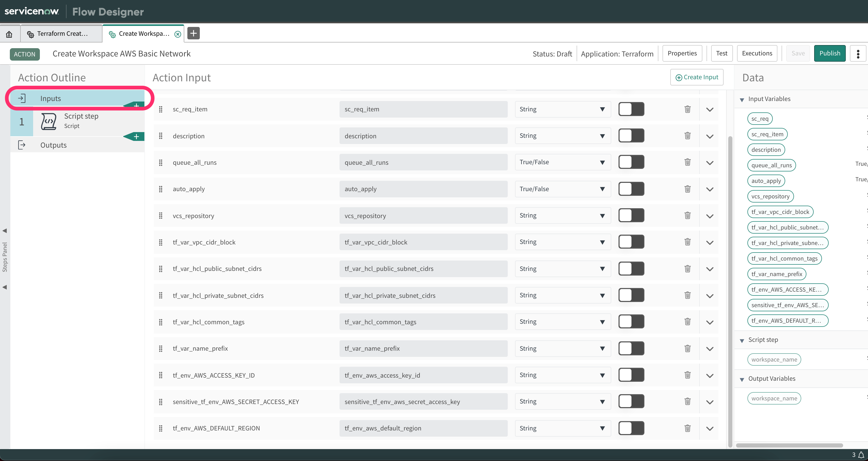Select Outputs in the Action Outline

pyautogui.click(x=53, y=145)
